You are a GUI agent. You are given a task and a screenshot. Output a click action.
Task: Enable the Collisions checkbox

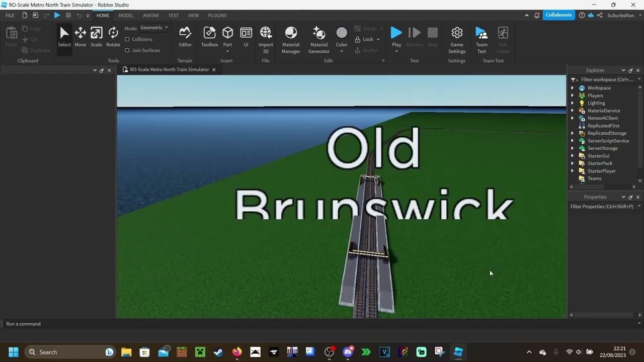click(x=127, y=39)
